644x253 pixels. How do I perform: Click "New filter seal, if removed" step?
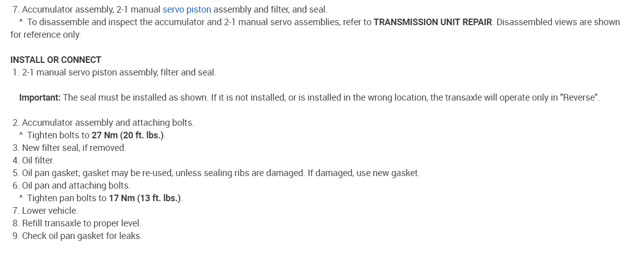pyautogui.click(x=74, y=148)
